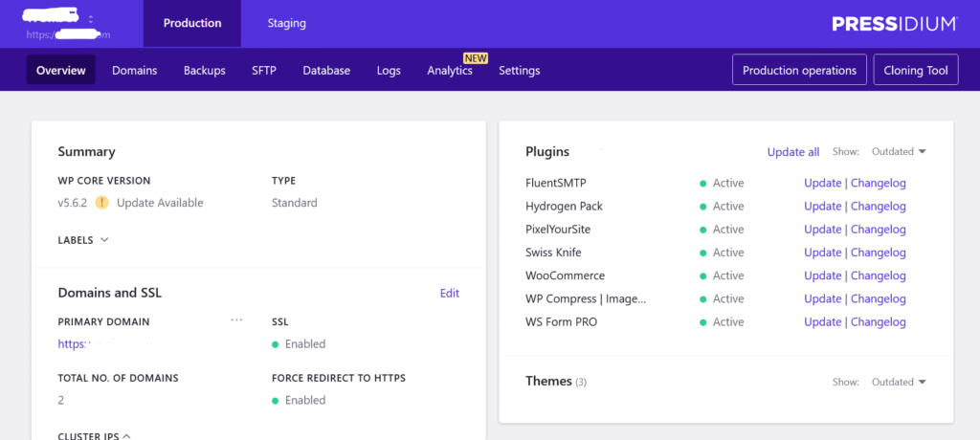980x440 pixels.
Task: View the FluentSMTP changelog
Action: pyautogui.click(x=879, y=183)
